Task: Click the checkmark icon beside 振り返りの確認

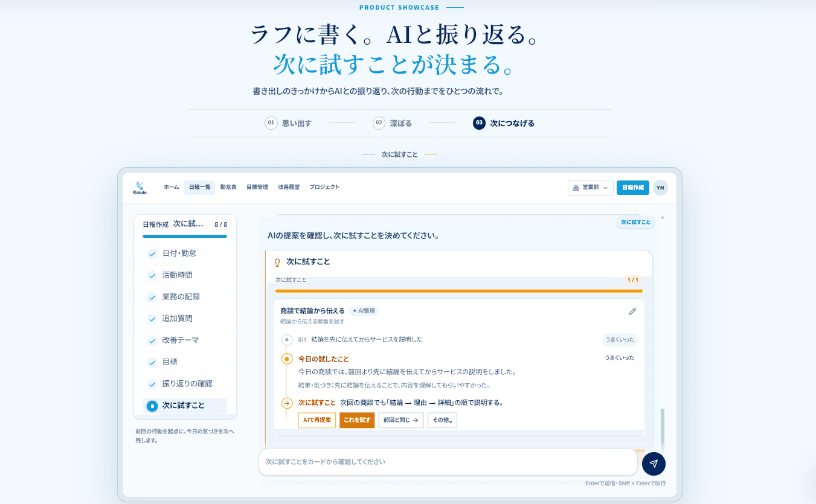Action: click(x=152, y=384)
